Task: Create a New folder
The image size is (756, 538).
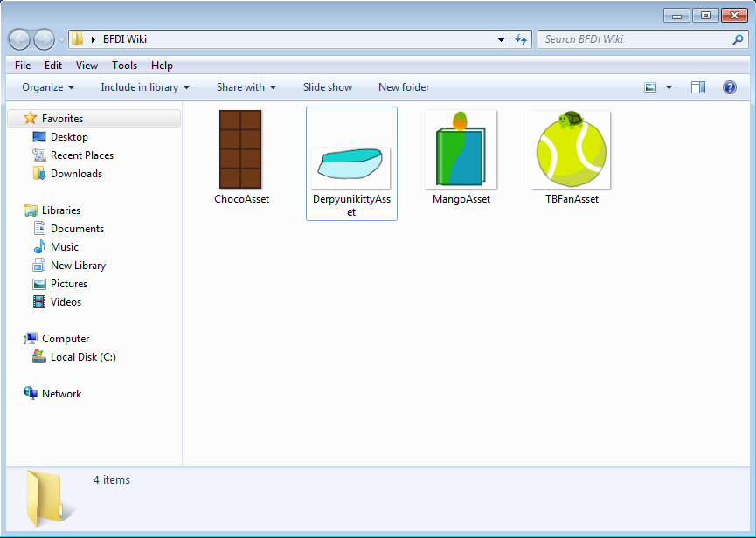Action: [x=403, y=87]
